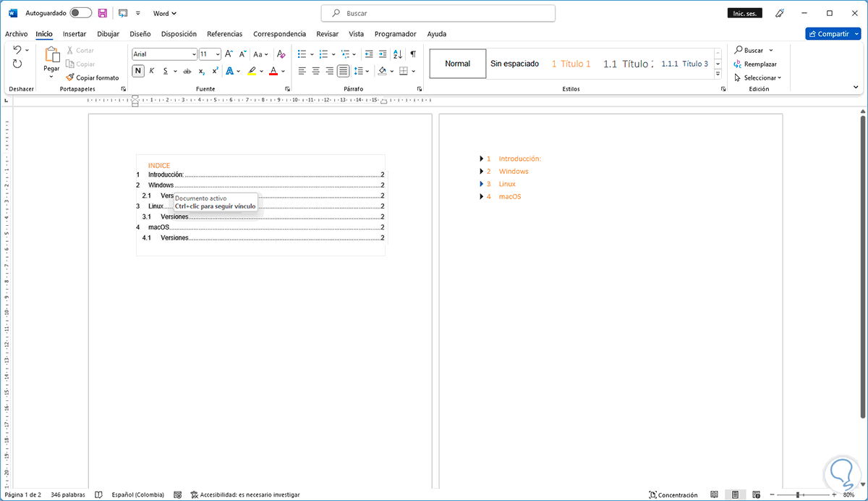Screen dimensions: 868x501
Task: Apply strikethrough text formatting
Action: click(187, 71)
